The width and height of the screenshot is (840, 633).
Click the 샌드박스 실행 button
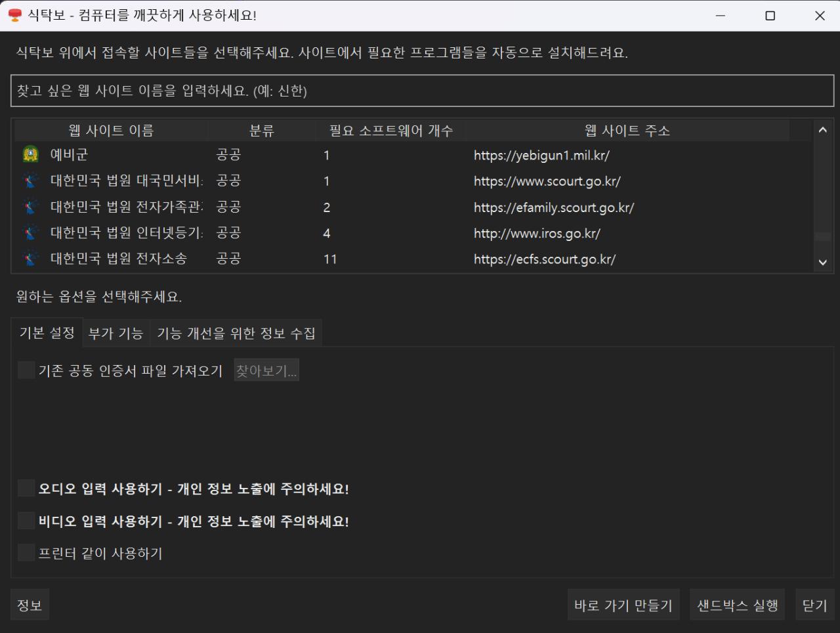click(x=737, y=605)
